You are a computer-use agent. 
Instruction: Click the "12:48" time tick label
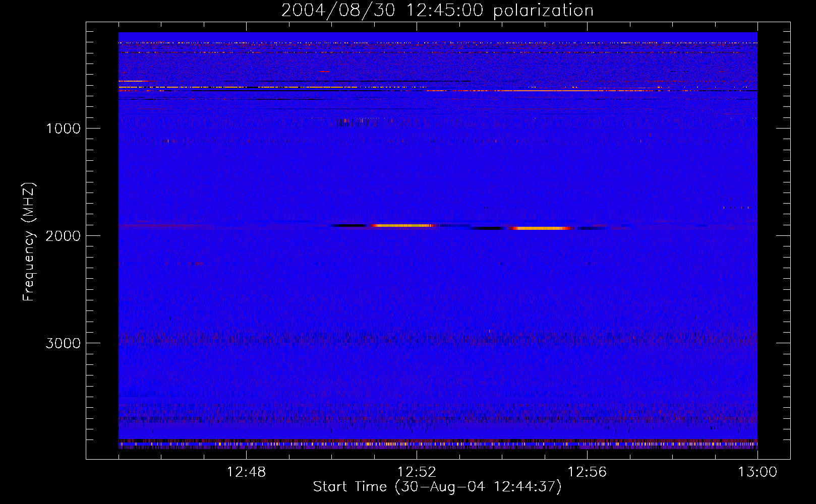(x=246, y=472)
